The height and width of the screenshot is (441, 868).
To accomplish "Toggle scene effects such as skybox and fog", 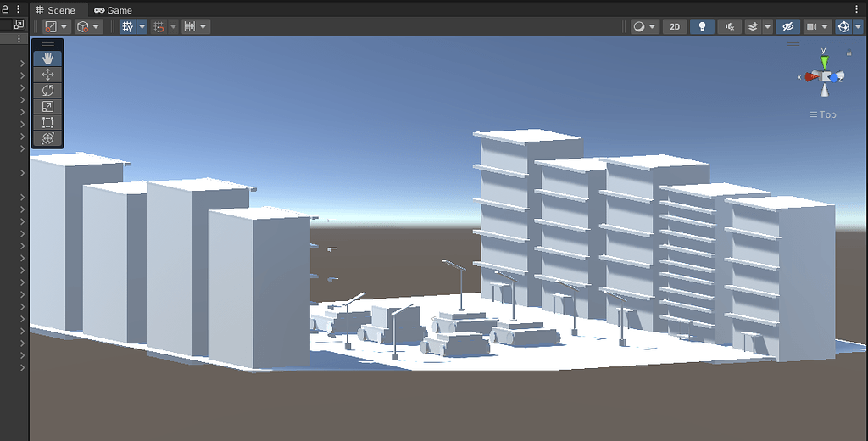I will click(753, 26).
